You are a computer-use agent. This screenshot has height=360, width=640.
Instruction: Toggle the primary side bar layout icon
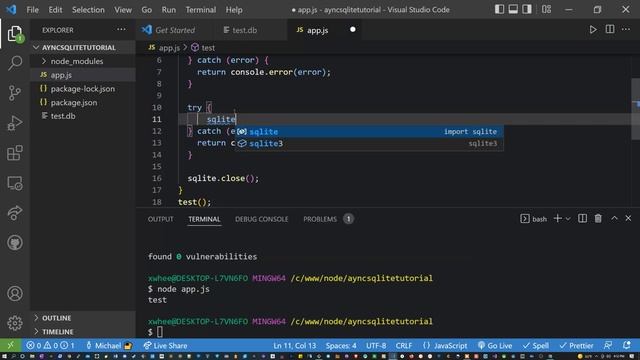499,9
